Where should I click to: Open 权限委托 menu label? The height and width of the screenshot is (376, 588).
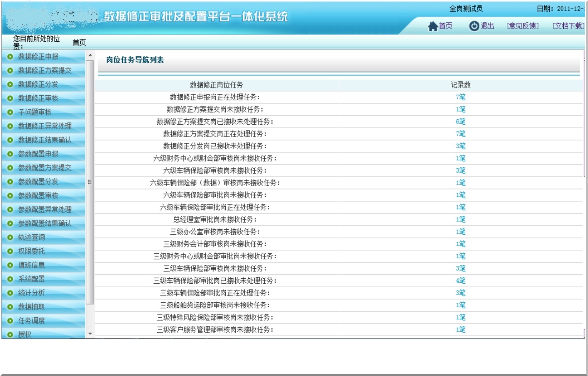(x=32, y=251)
